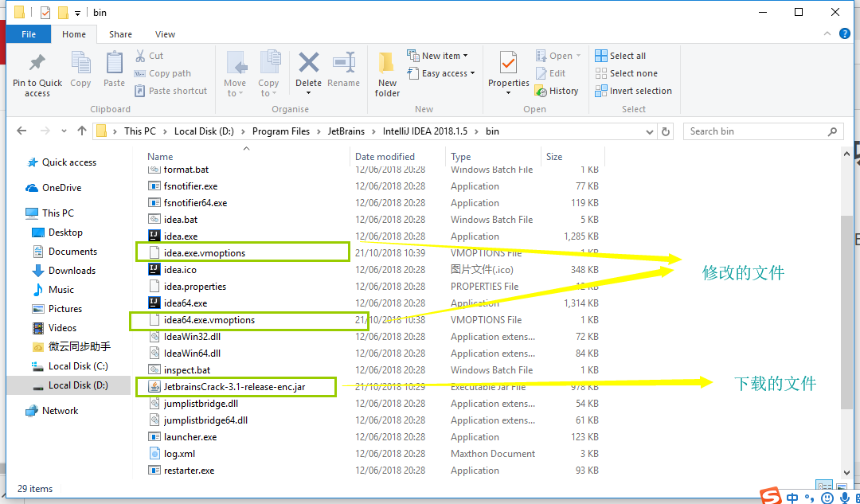Select fsnotifier64.exe file icon
Image resolution: width=860 pixels, height=504 pixels.
154,202
